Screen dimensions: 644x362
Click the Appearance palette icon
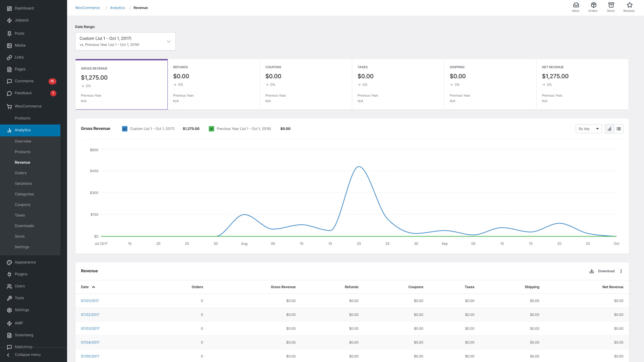[x=9, y=262]
